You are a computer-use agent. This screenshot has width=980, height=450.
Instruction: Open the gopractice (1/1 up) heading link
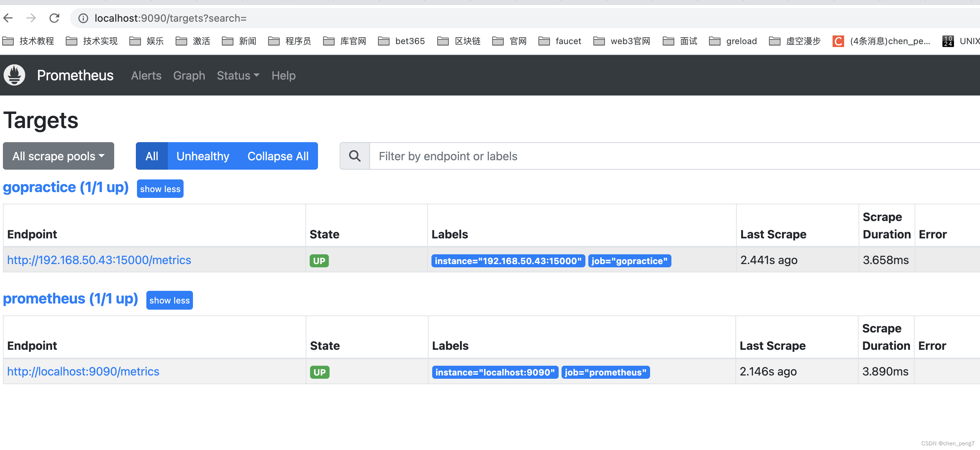66,187
